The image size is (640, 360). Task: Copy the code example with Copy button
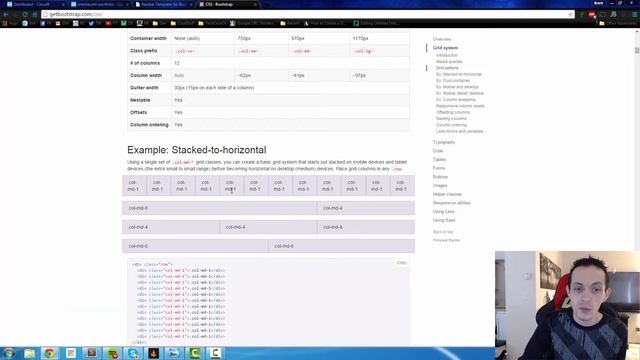pyautogui.click(x=402, y=263)
